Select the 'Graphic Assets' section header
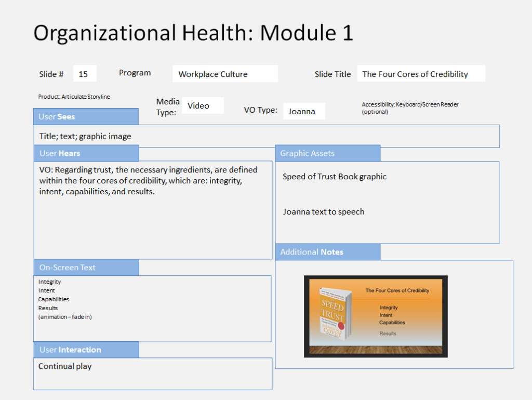Screen dimensions: 532x400 (x=327, y=153)
